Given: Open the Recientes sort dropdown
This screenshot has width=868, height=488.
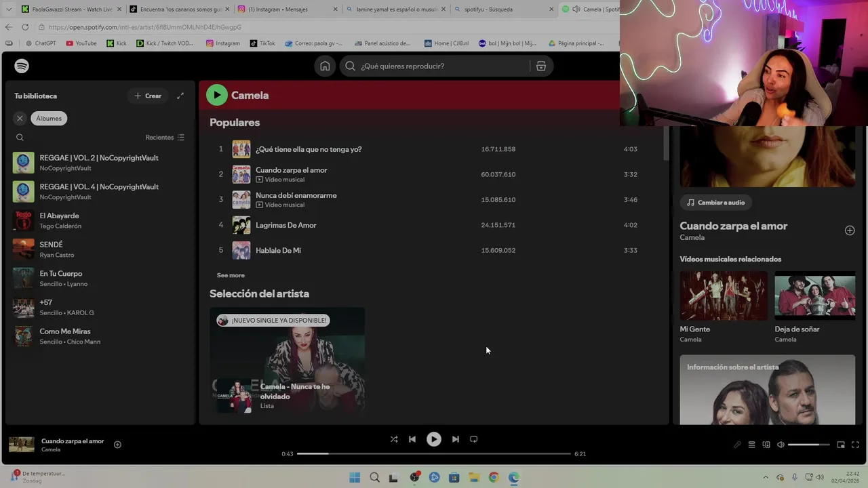Looking at the screenshot, I should point(165,137).
